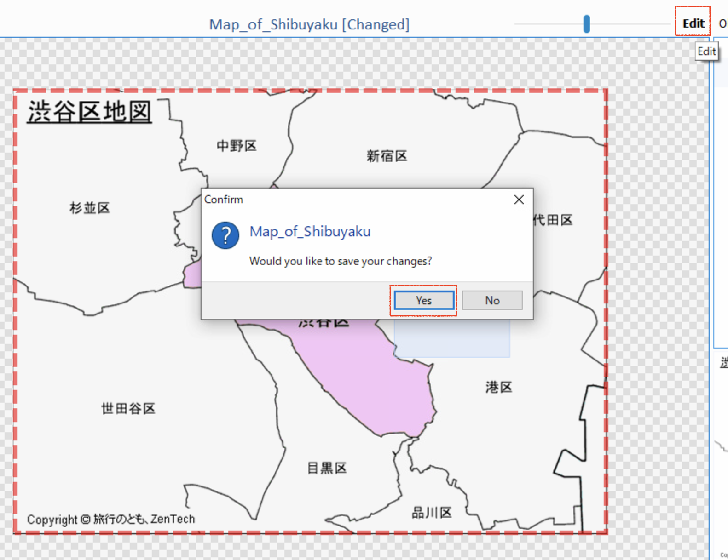
Task: Click the blue question mark icon
Action: coord(225,235)
